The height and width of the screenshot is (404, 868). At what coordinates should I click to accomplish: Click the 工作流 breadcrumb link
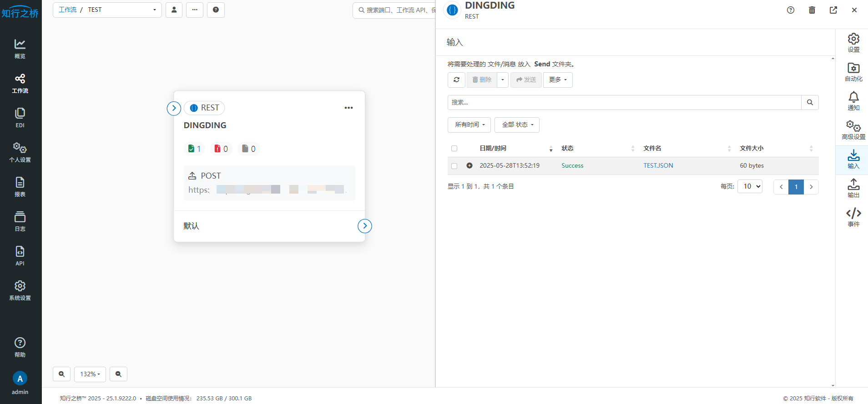click(x=68, y=10)
